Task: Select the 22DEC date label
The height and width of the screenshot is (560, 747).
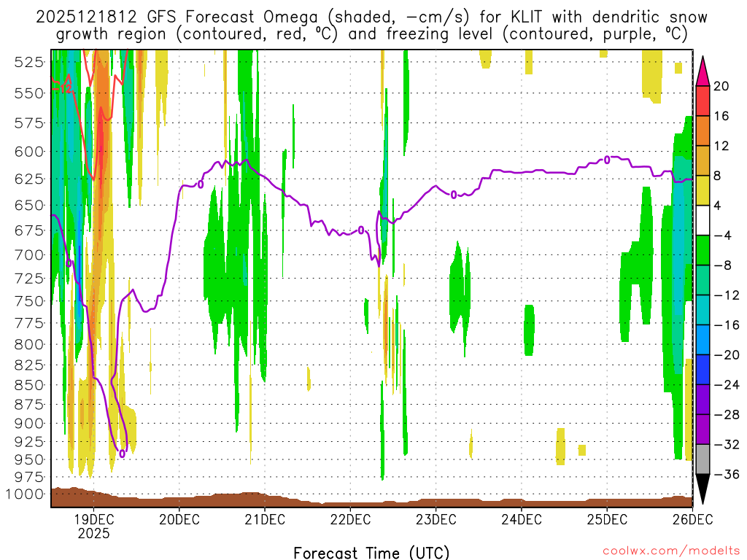Action: pos(350,519)
